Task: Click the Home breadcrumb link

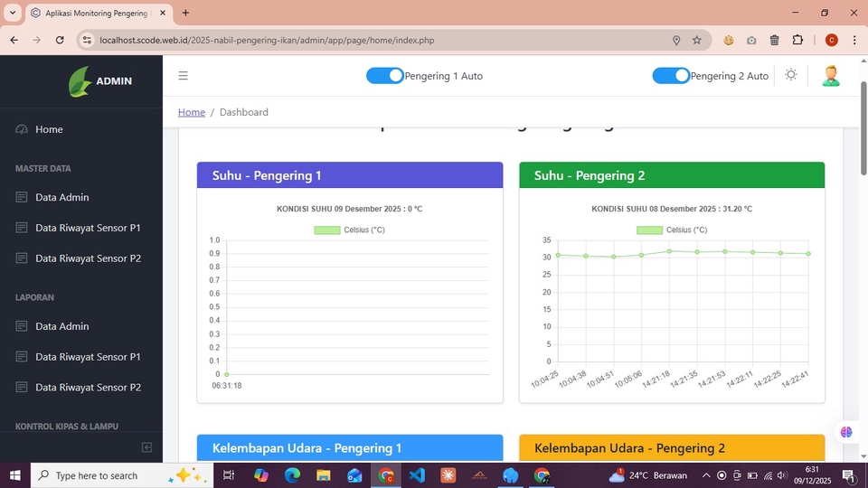Action: tap(192, 112)
